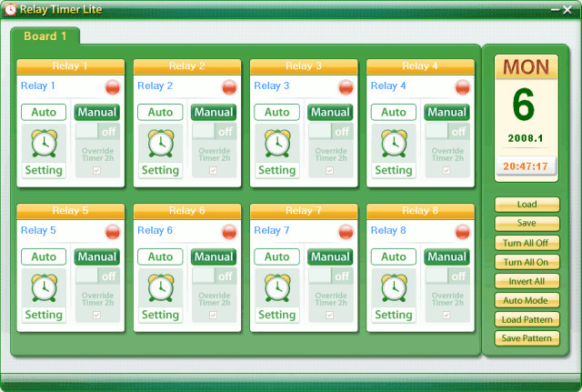Image resolution: width=582 pixels, height=392 pixels.
Task: Click Relay 3 red status indicator
Action: [x=346, y=87]
